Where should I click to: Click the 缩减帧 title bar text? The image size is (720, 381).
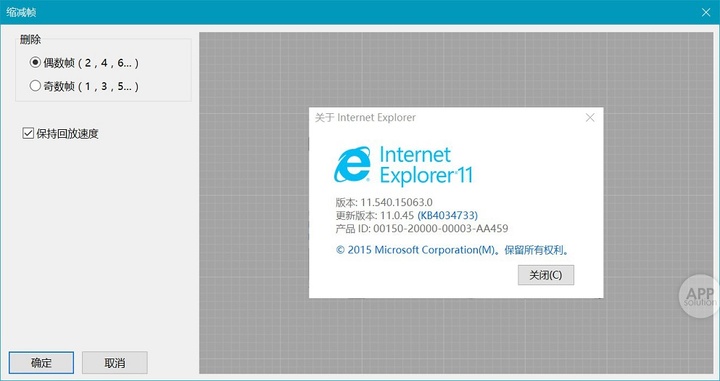[x=21, y=12]
